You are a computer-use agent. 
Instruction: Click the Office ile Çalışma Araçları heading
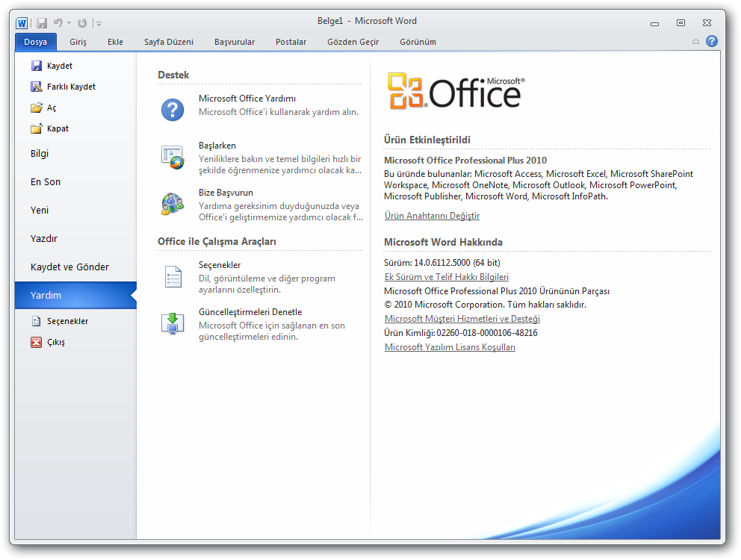(x=217, y=241)
